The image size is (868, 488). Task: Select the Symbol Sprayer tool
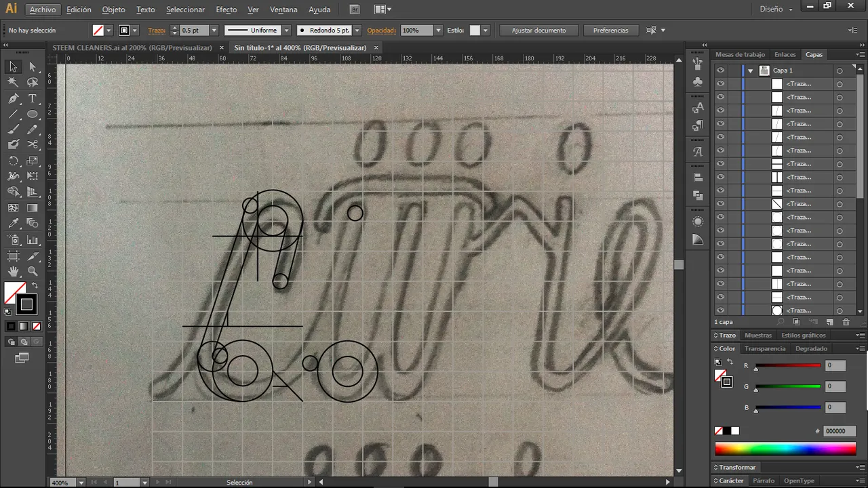coord(13,240)
